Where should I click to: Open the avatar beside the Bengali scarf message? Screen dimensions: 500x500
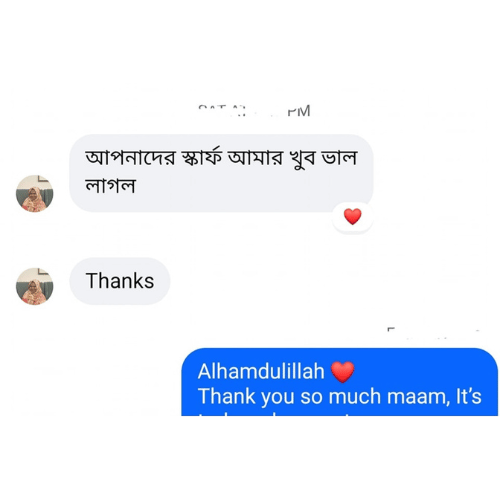pyautogui.click(x=35, y=193)
